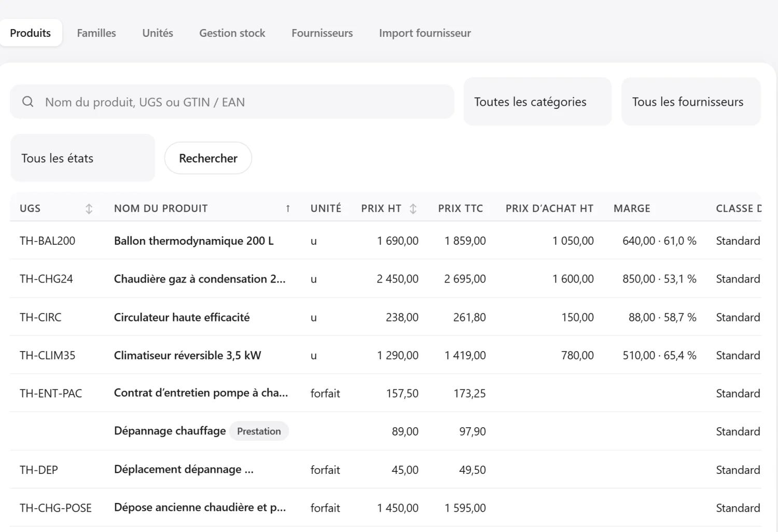Screen dimensions: 778x532
Task: Select the TH-ENT-PAC UGS cell
Action: (51, 394)
